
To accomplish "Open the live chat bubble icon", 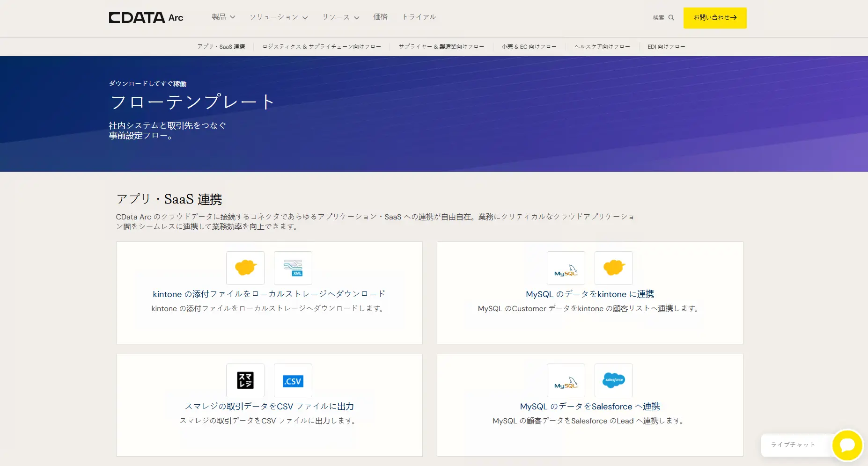I will 847,445.
